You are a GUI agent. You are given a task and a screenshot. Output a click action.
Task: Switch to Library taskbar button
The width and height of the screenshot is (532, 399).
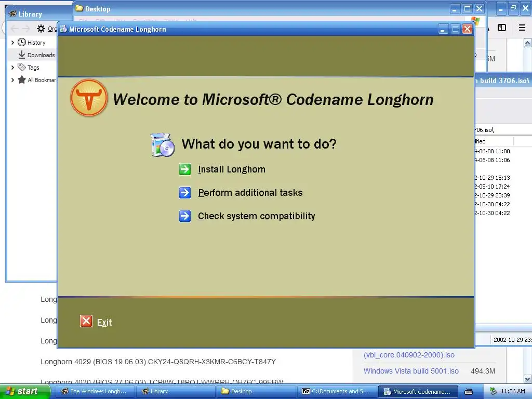[176, 391]
